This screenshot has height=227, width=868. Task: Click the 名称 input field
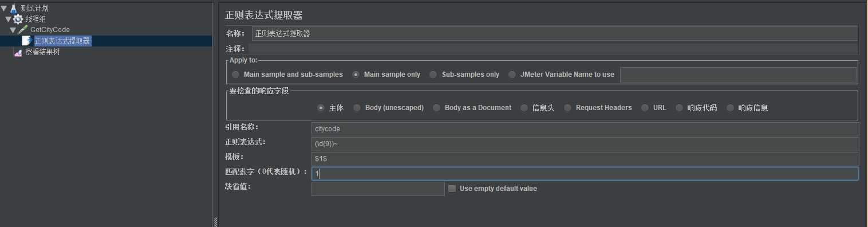(x=555, y=33)
